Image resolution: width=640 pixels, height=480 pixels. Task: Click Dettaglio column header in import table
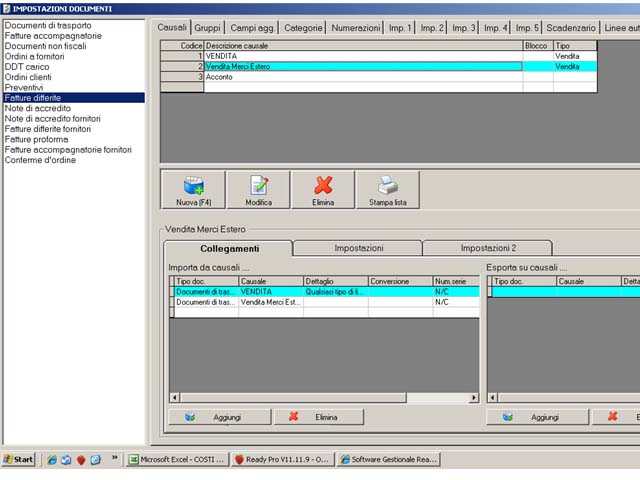336,281
